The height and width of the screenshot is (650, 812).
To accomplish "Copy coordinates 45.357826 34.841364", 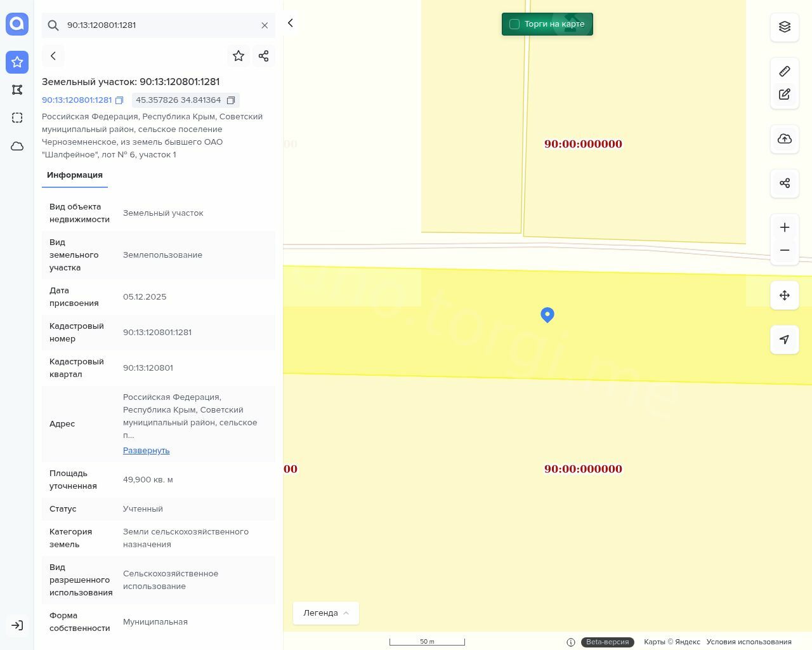I will point(231,100).
